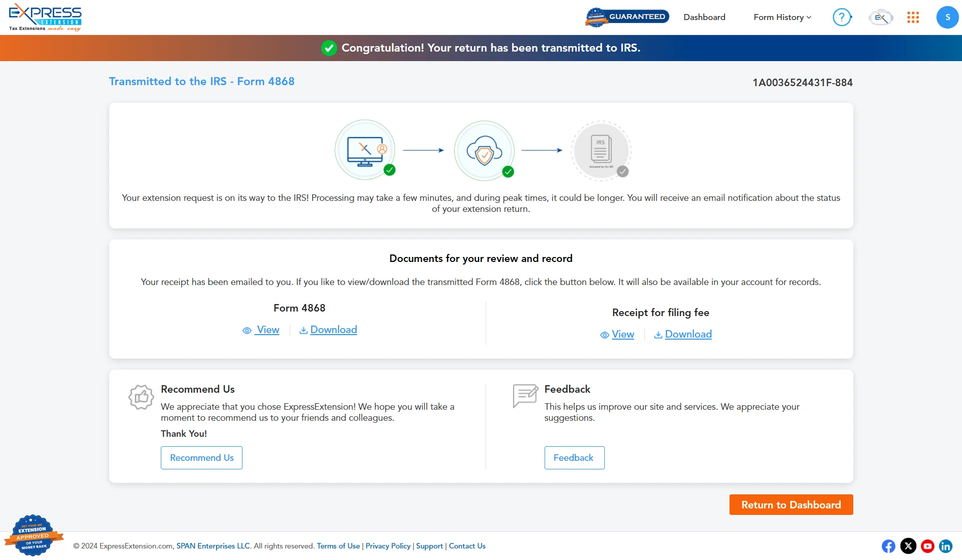Click the ExpressExtension logo icon
The width and height of the screenshot is (962, 560).
45,17
